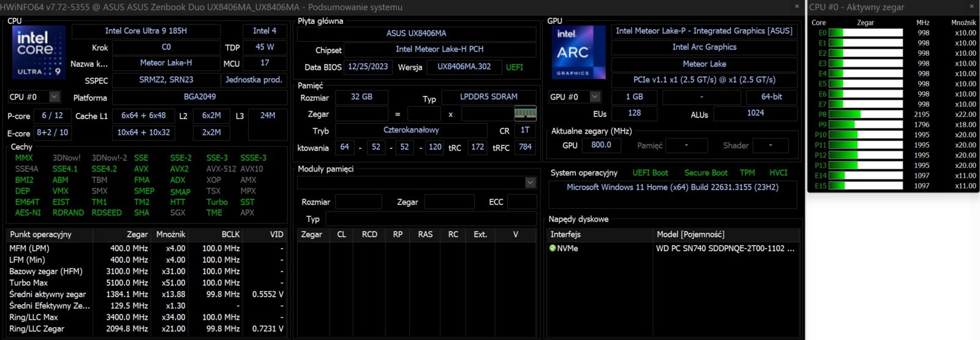980x340 pixels.
Task: Click the Punkt operacyjny column header
Action: point(41,234)
